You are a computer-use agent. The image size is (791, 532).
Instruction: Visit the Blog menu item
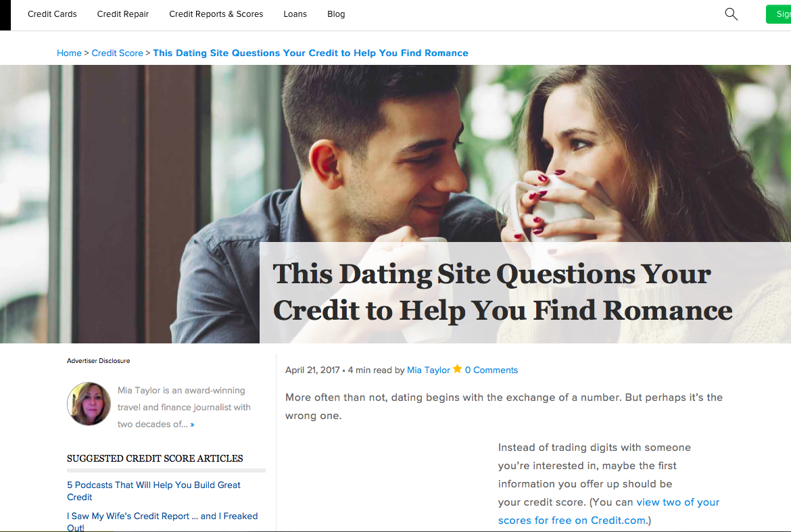(x=336, y=14)
